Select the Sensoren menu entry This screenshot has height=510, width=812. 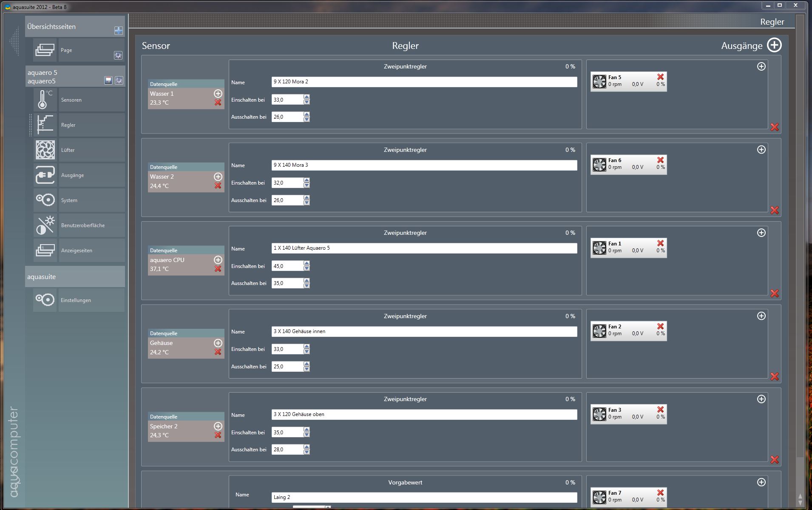(x=91, y=100)
